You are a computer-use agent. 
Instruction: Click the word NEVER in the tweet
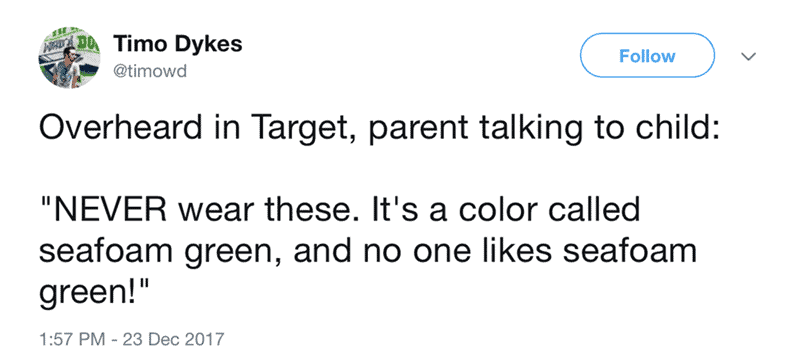tap(108, 211)
